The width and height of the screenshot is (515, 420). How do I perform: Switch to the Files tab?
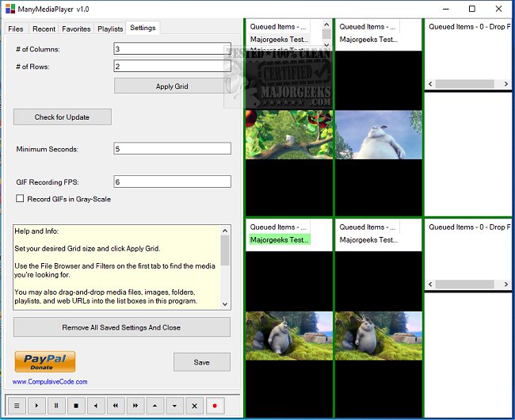tap(16, 29)
